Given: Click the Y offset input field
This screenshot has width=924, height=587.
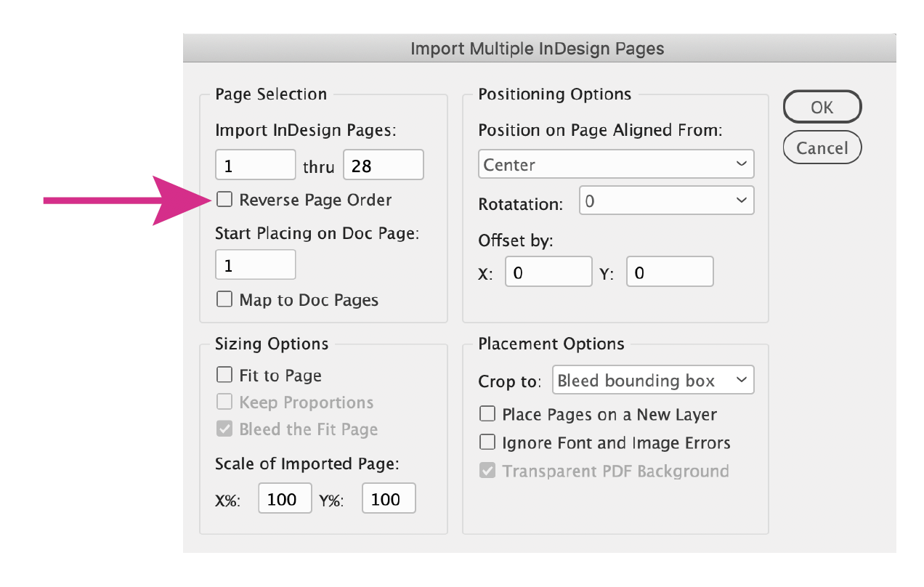Looking at the screenshot, I should [670, 272].
